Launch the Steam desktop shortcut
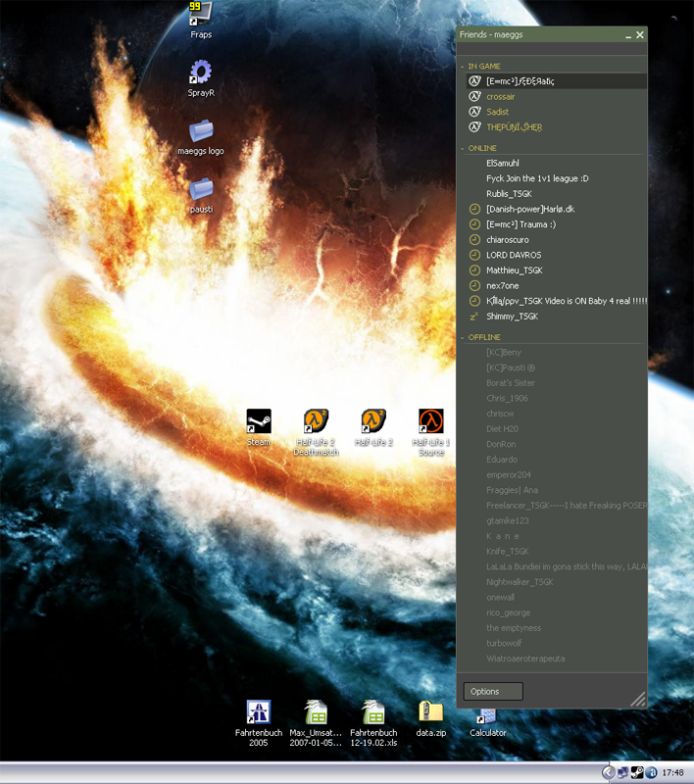This screenshot has height=784, width=694. [x=259, y=421]
